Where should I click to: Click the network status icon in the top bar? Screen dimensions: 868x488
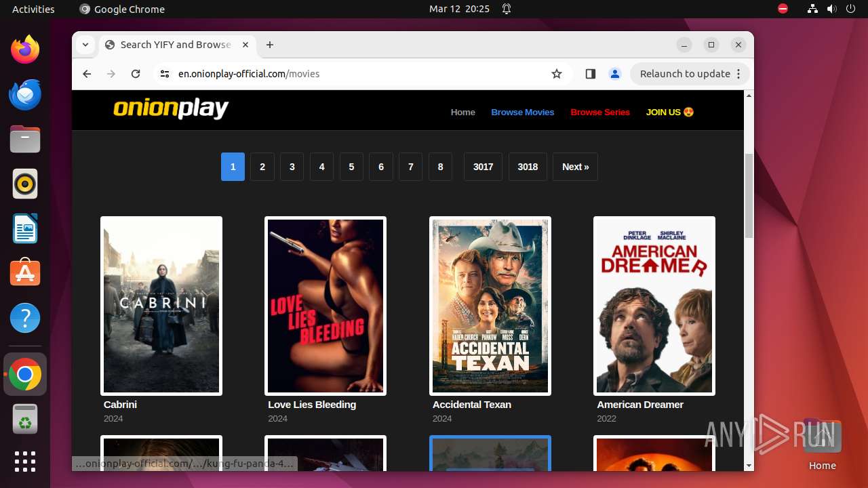pyautogui.click(x=812, y=9)
